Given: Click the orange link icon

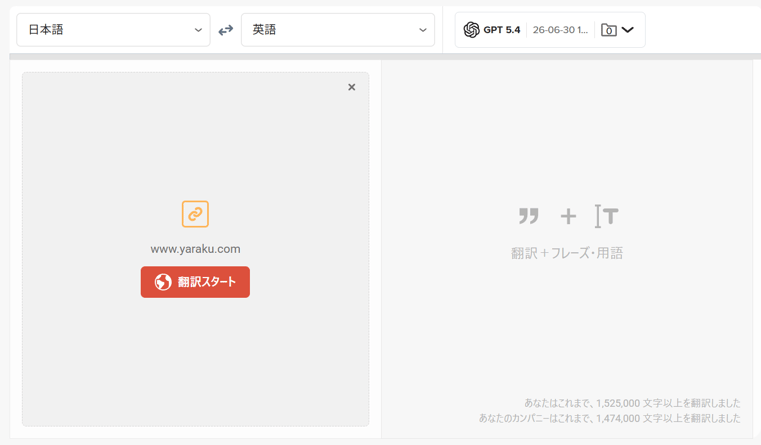Looking at the screenshot, I should pos(195,214).
